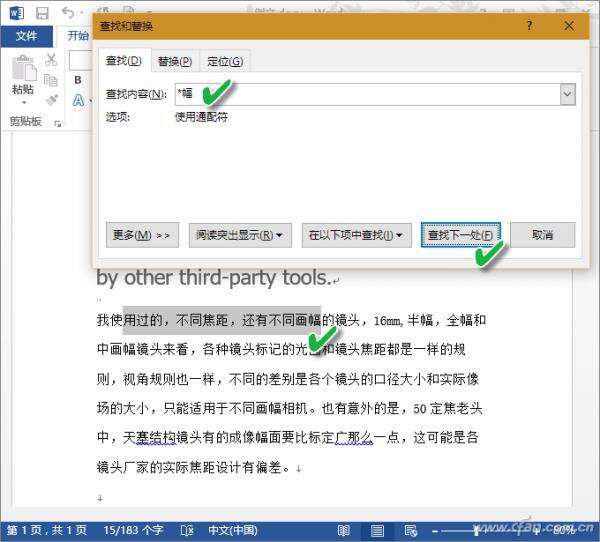
Task: Open the 剪贴板 pane launcher
Action: click(58, 123)
